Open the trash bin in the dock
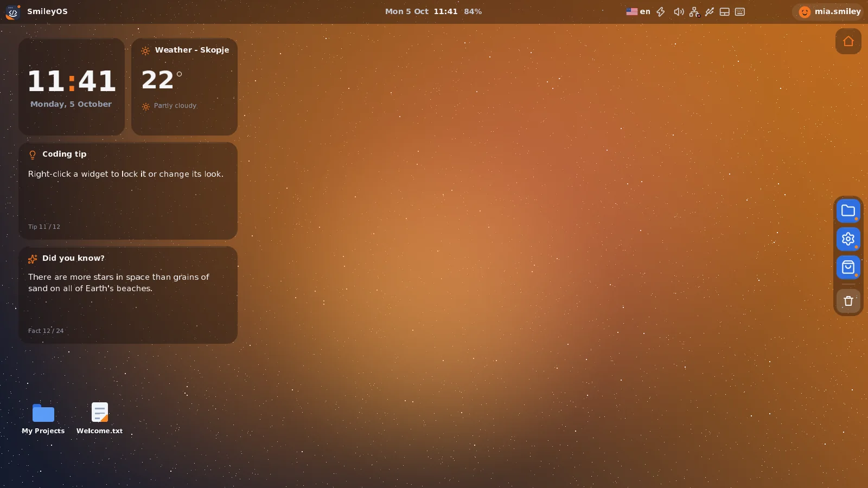The height and width of the screenshot is (488, 868). pos(848,301)
